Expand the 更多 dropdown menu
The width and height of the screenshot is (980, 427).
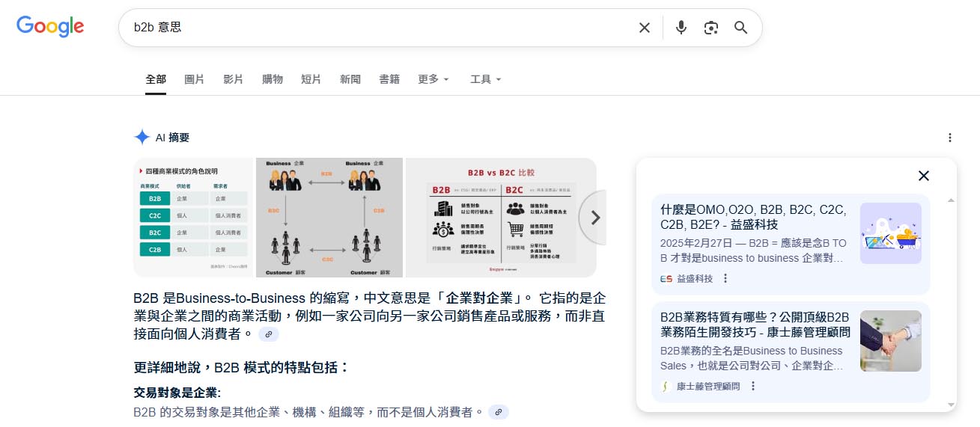433,79
